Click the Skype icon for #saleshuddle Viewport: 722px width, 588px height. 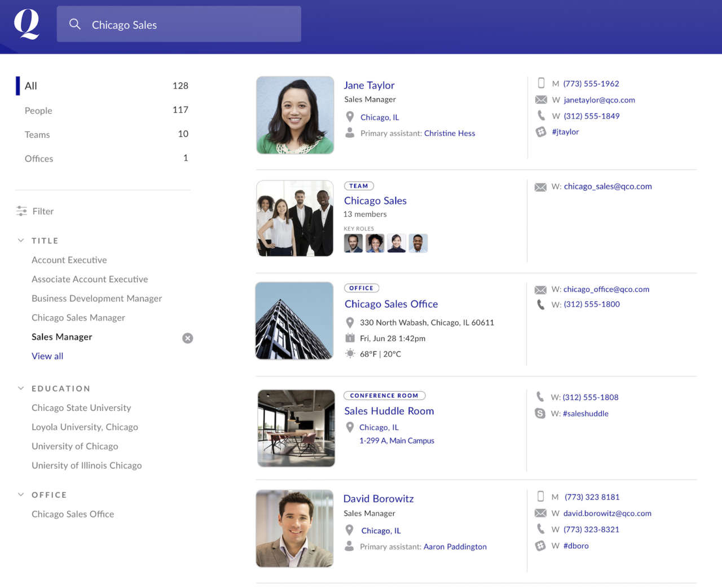click(540, 414)
